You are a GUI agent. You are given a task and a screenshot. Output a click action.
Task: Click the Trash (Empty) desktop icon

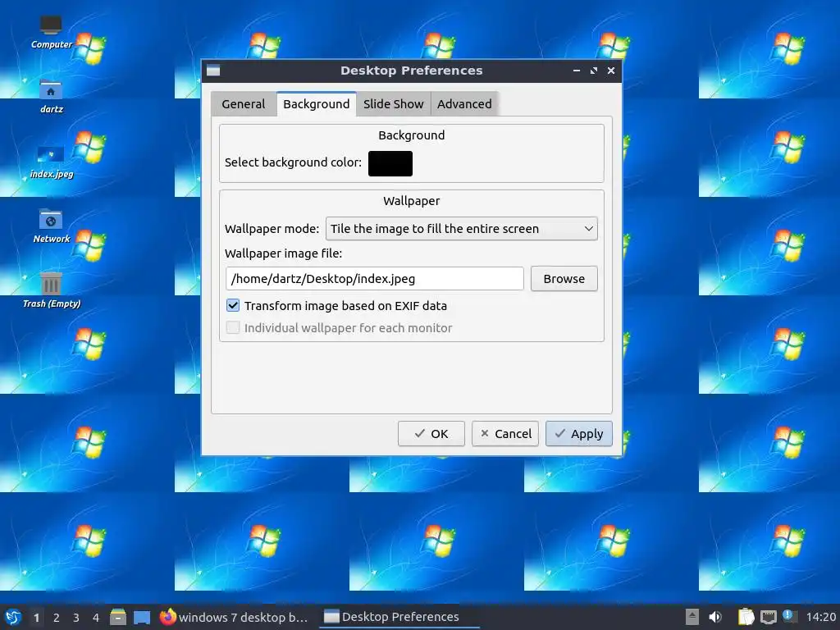click(52, 290)
